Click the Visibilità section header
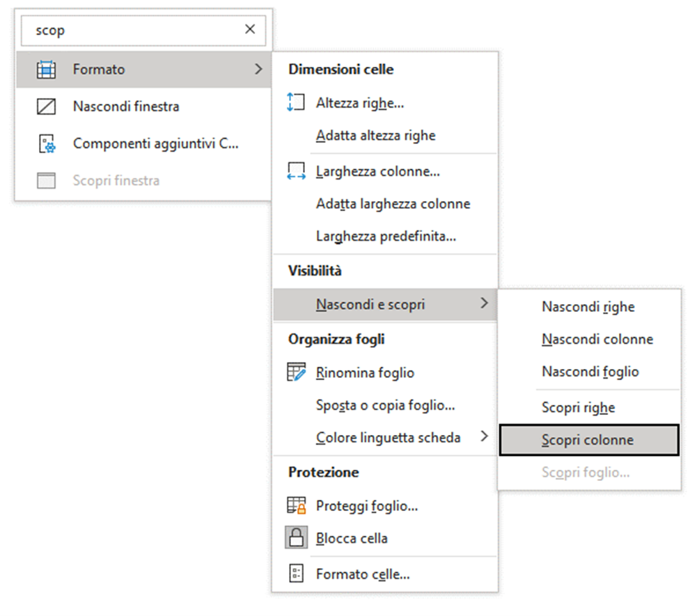 pos(315,271)
